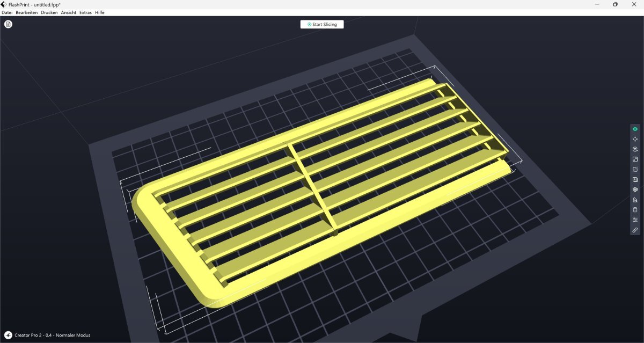The width and height of the screenshot is (644, 343).
Task: Maximize the FlashPrint window
Action: (615, 4)
